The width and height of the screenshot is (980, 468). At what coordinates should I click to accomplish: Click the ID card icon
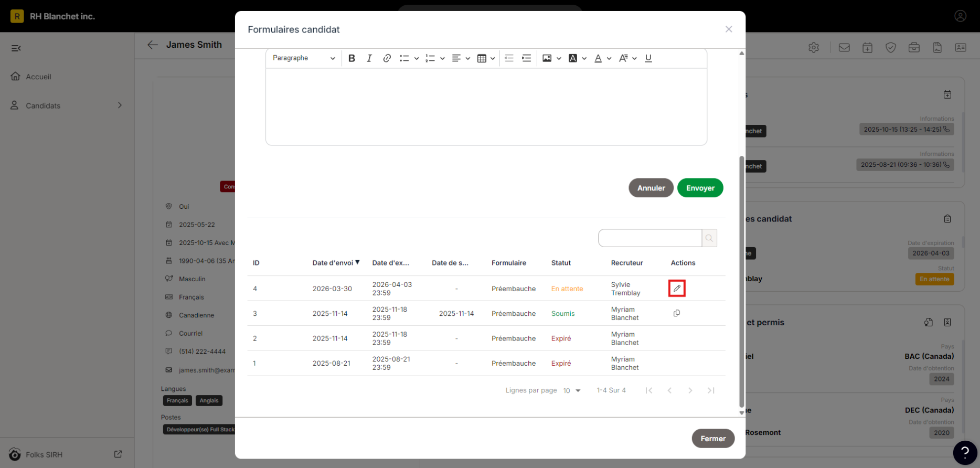pos(961,48)
